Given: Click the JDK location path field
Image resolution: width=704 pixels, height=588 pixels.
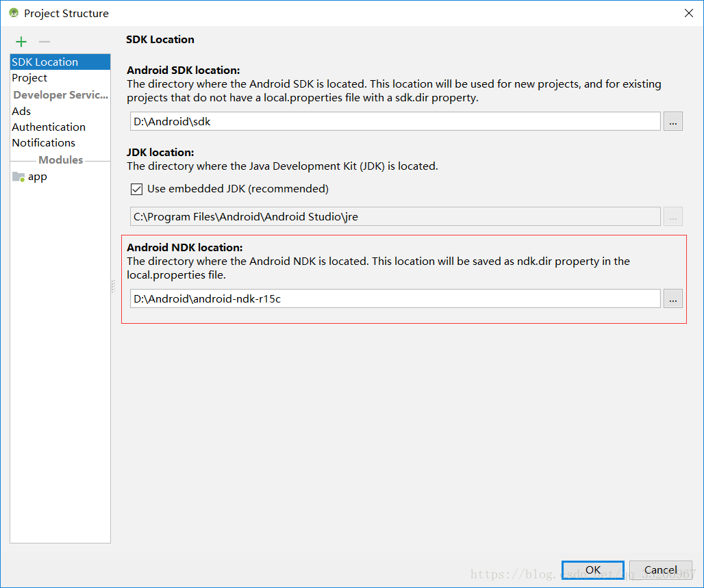Looking at the screenshot, I should (x=394, y=217).
